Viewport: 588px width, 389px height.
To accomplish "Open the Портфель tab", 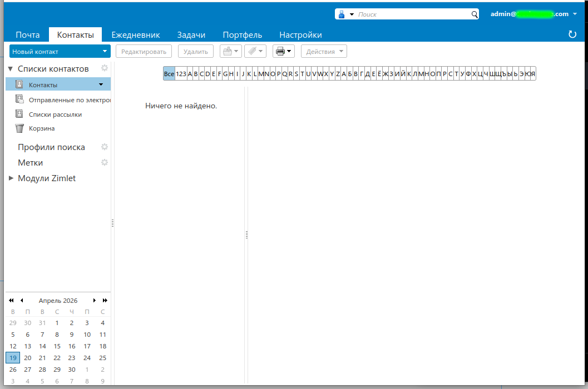I will [x=242, y=34].
